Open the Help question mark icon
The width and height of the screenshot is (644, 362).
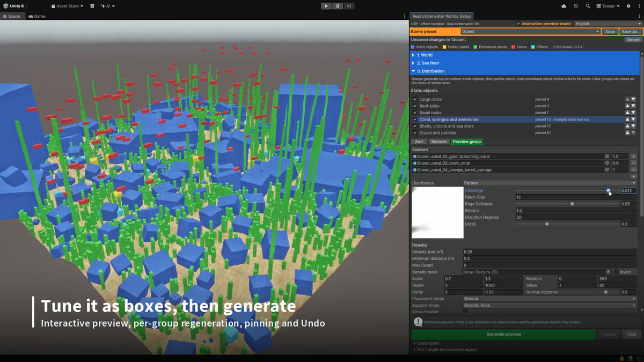pos(628,6)
